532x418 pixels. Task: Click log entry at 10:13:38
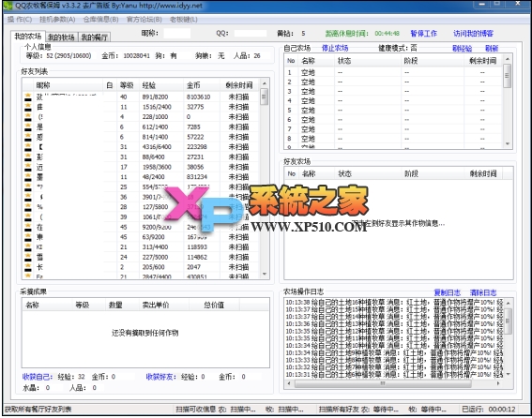(x=395, y=302)
